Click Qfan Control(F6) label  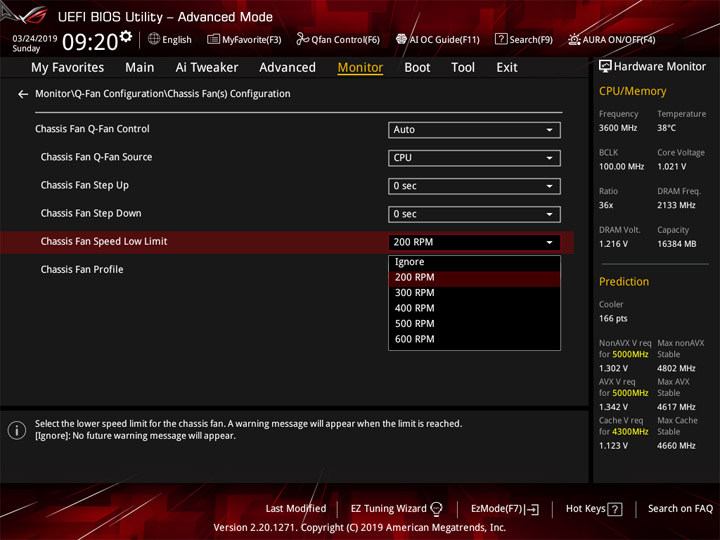tap(346, 40)
